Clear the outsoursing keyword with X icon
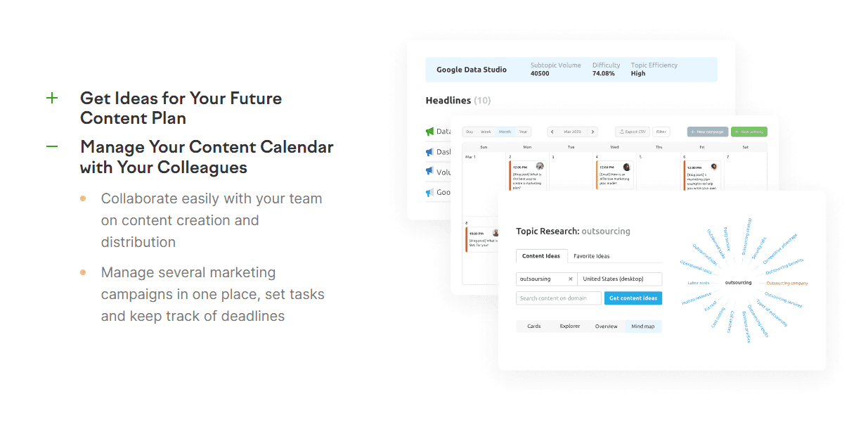Image resolution: width=868 pixels, height=425 pixels. point(570,279)
